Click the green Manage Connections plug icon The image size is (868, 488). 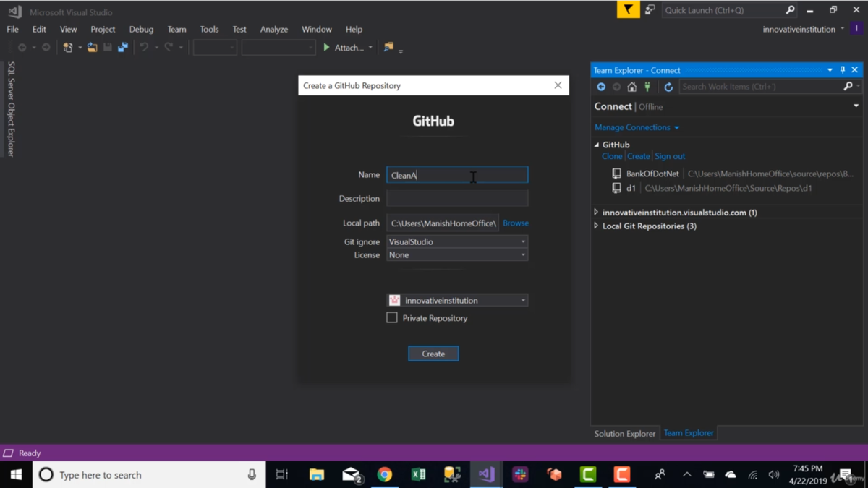coord(647,87)
